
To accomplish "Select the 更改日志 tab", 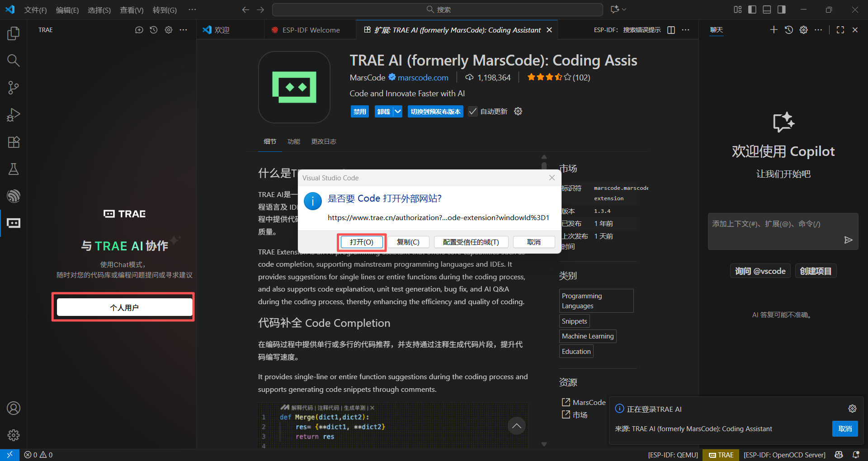I will tap(324, 141).
